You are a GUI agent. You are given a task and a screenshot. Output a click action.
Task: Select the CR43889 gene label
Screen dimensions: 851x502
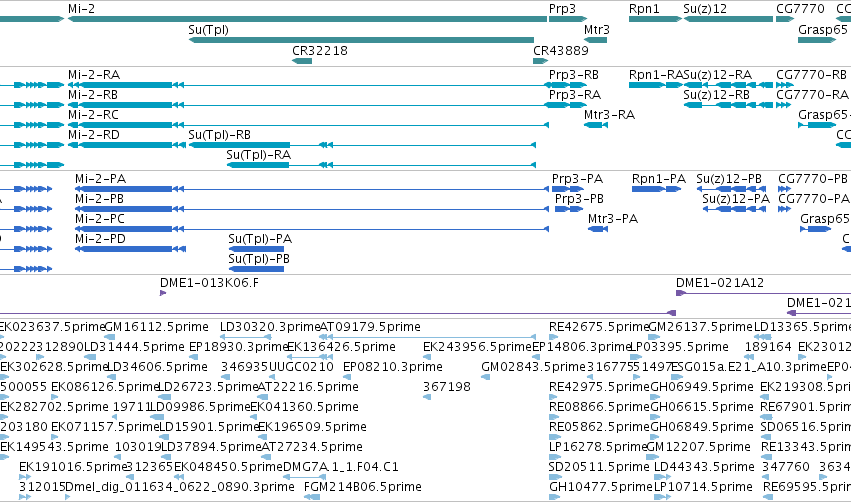(x=561, y=50)
